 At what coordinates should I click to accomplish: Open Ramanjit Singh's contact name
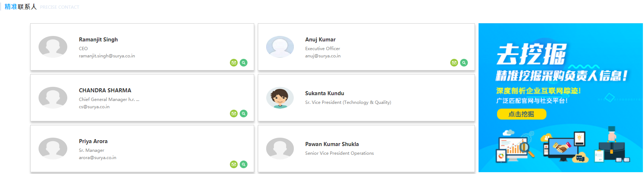click(98, 40)
